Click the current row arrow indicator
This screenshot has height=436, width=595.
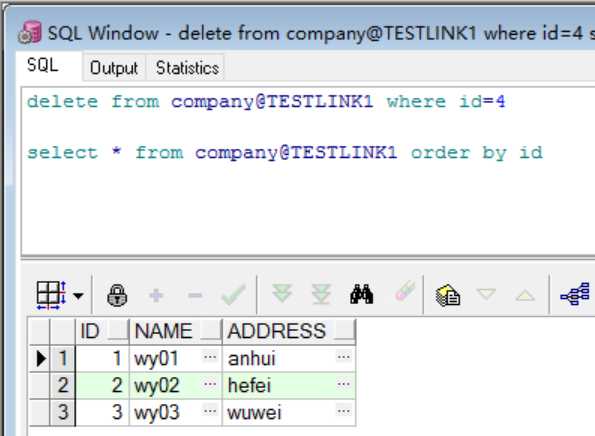pos(40,359)
